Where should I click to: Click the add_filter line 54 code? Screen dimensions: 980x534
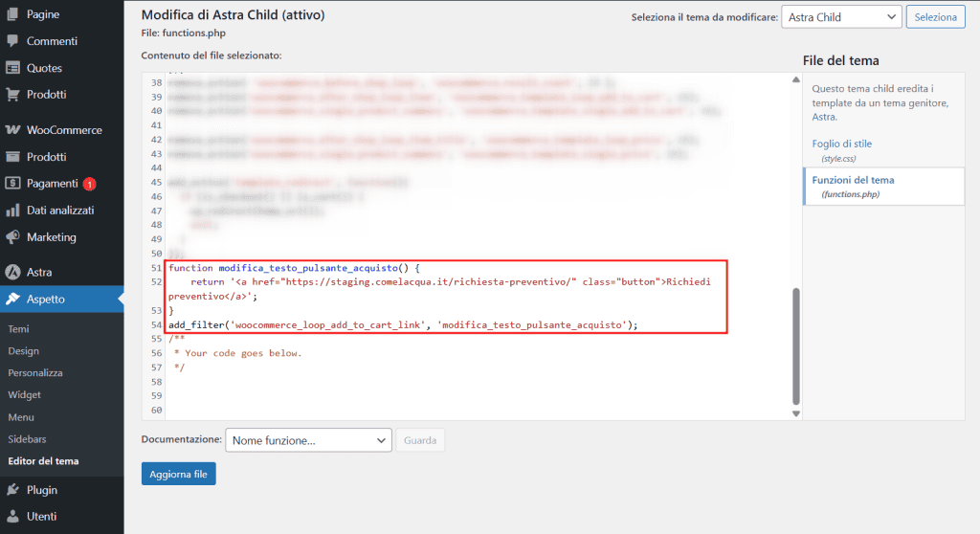pos(403,324)
